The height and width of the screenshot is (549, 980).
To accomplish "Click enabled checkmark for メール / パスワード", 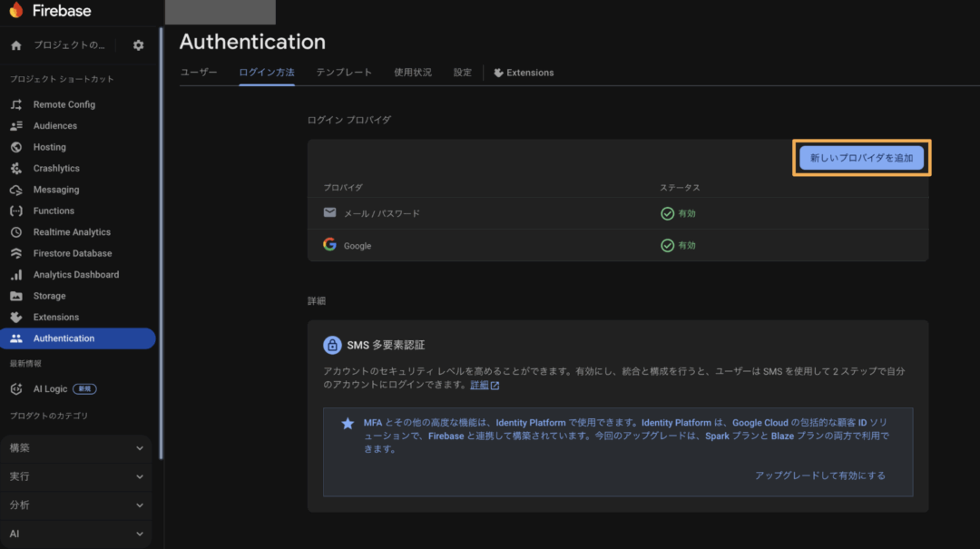I will coord(667,213).
